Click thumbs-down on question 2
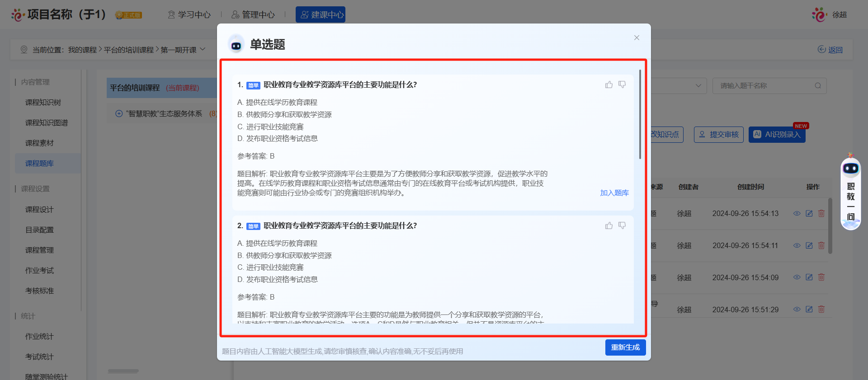The image size is (868, 380). 622,226
